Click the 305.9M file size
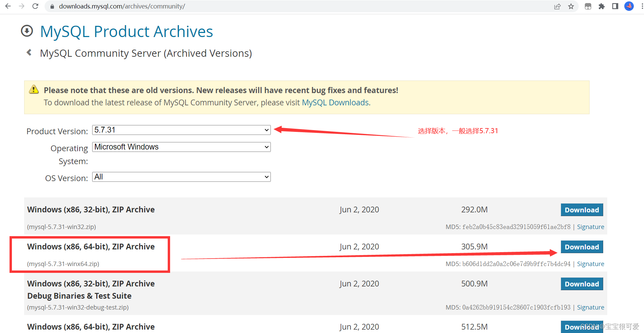Screen dimensions: 644x333 [x=474, y=247]
